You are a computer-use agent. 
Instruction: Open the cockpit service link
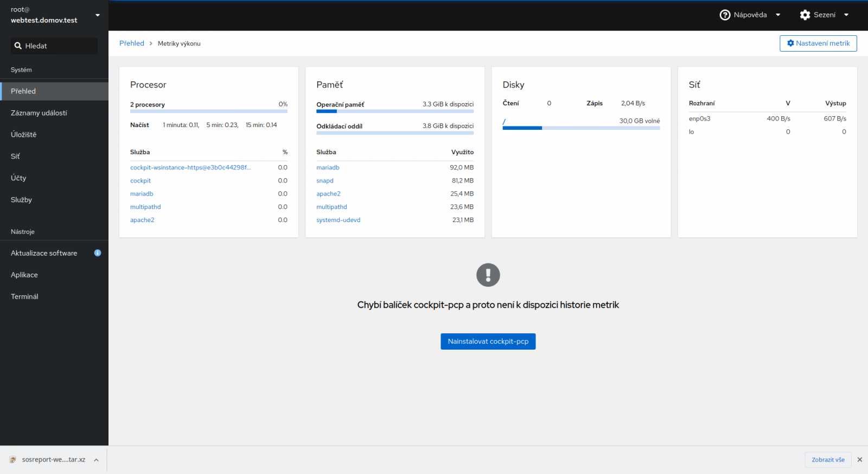(x=141, y=181)
